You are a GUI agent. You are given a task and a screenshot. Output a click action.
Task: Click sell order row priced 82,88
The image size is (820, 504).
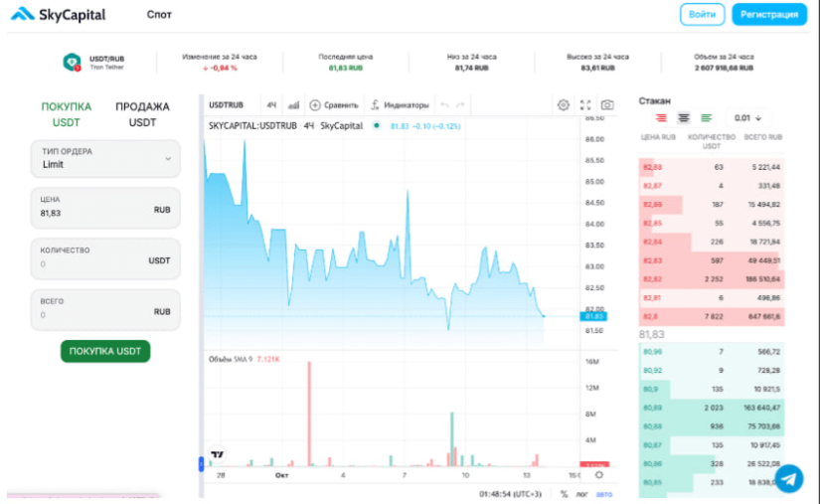[712, 167]
